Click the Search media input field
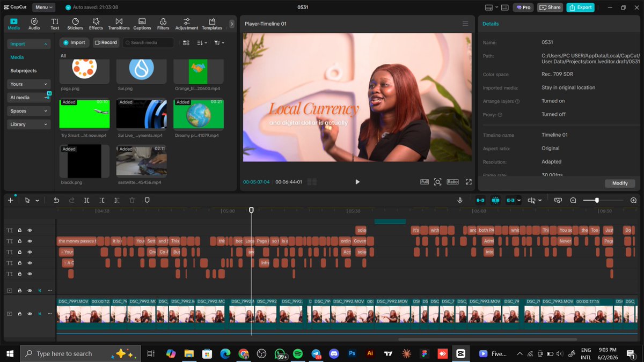 148,42
